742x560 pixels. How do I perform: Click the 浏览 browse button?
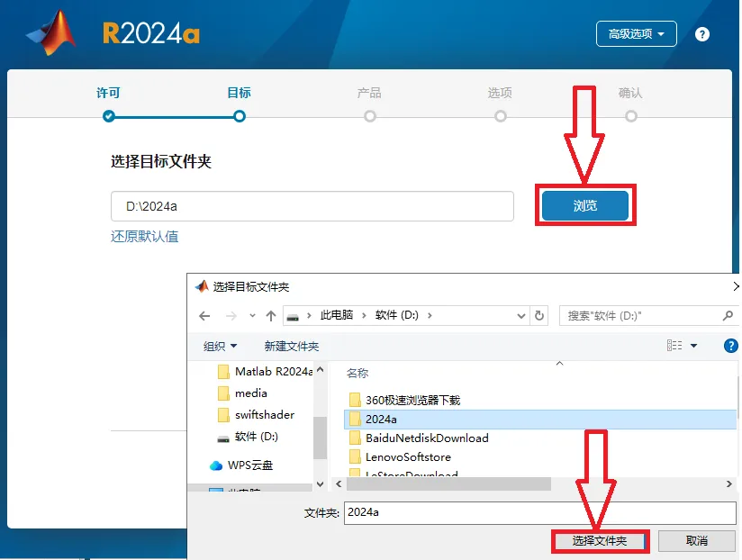coord(585,206)
